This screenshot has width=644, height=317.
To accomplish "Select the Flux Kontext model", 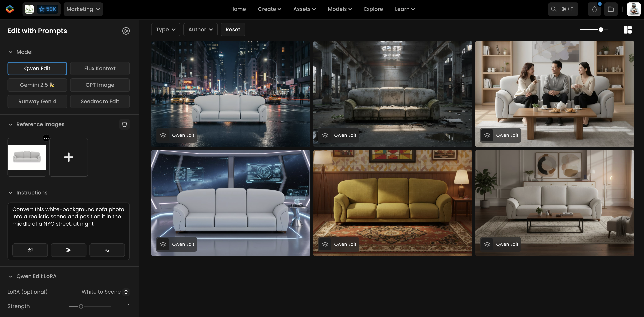I will [100, 68].
